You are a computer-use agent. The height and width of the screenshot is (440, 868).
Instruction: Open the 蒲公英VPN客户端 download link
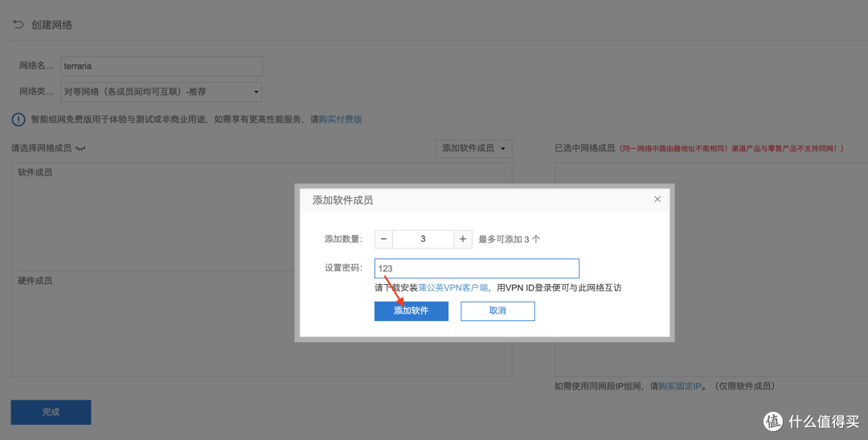[x=452, y=288]
